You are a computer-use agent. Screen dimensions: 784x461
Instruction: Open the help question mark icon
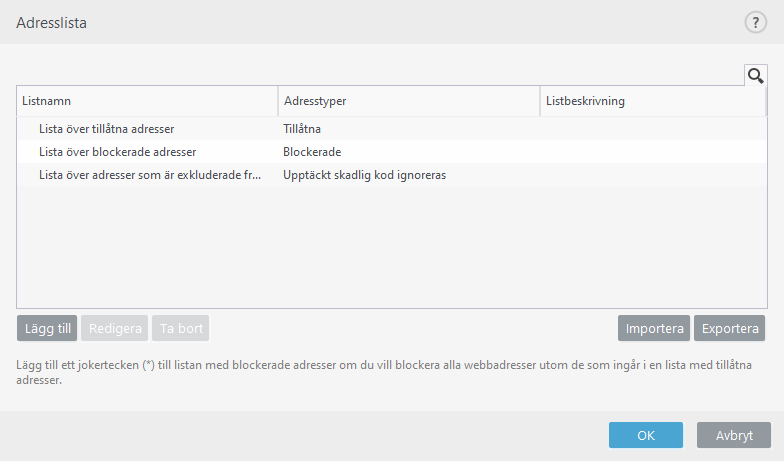click(x=755, y=22)
